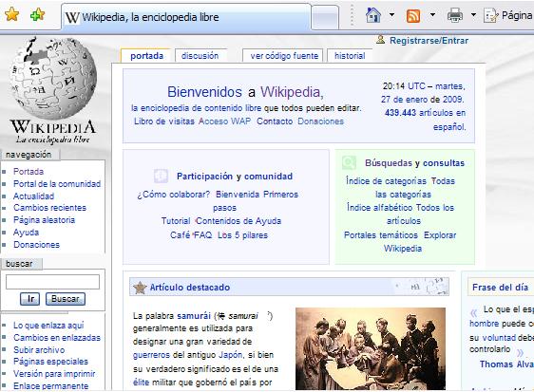Click the Artículo destacado star icon
This screenshot has height=392, width=534.
[140, 288]
